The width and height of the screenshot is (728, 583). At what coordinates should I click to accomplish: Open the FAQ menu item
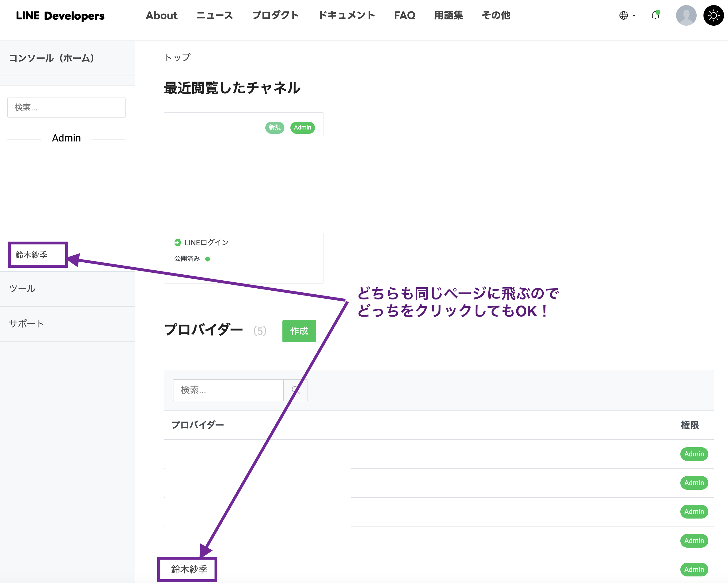click(x=405, y=15)
